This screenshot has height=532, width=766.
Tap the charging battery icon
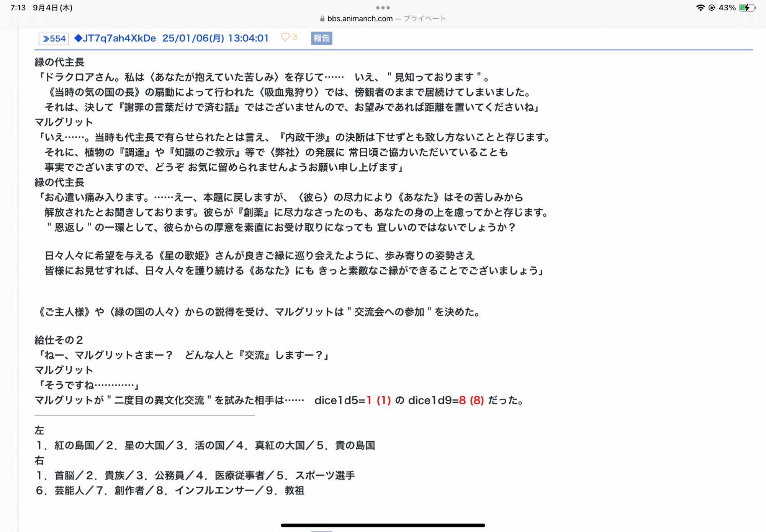747,8
